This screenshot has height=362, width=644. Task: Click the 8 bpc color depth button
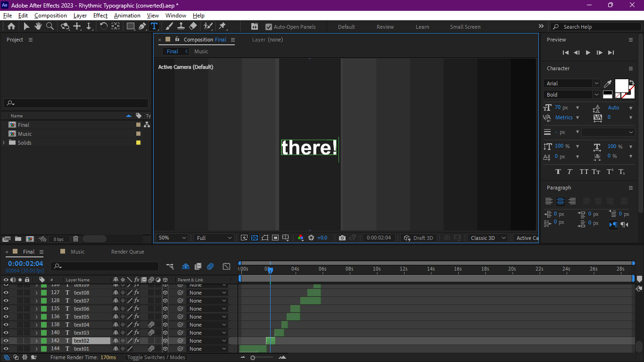pos(58,239)
